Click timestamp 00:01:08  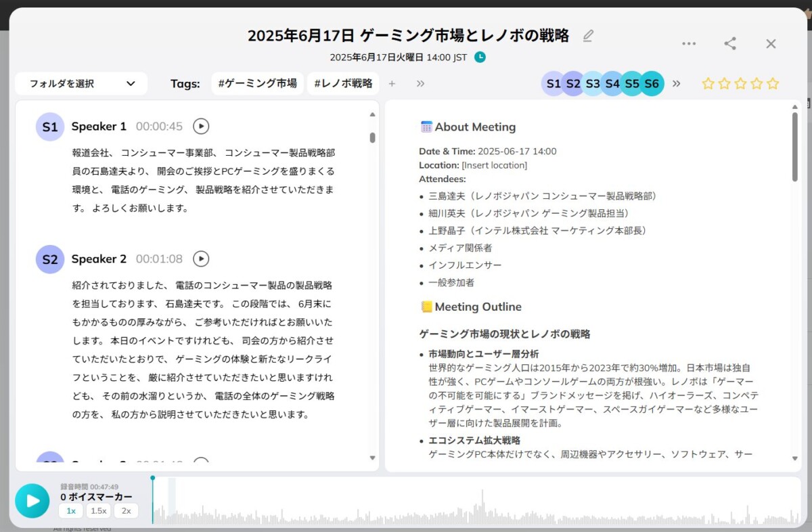point(159,259)
